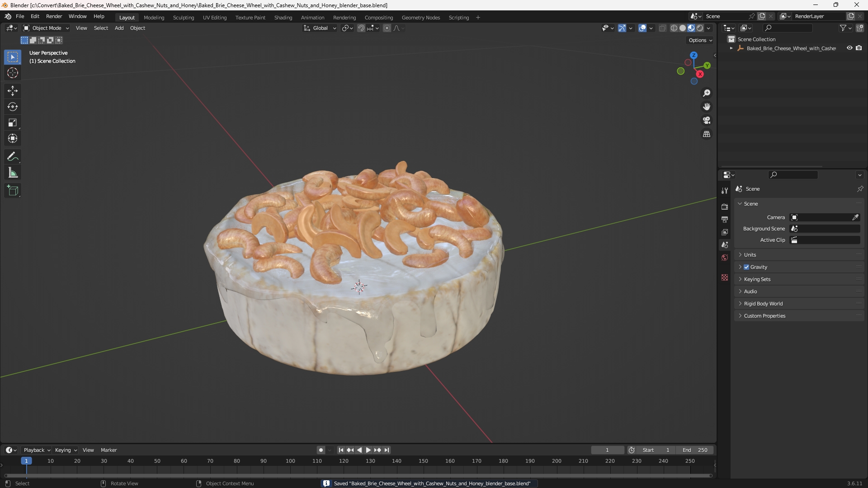Select the Add Cube tool
The image size is (868, 488).
(x=13, y=191)
